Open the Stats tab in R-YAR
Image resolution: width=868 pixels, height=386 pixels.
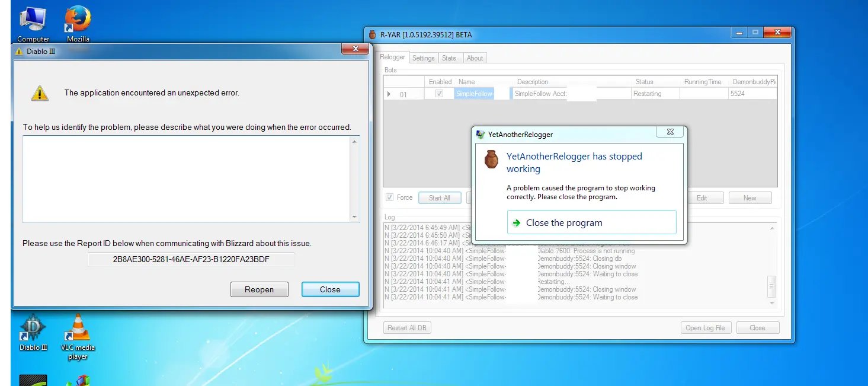click(x=449, y=58)
